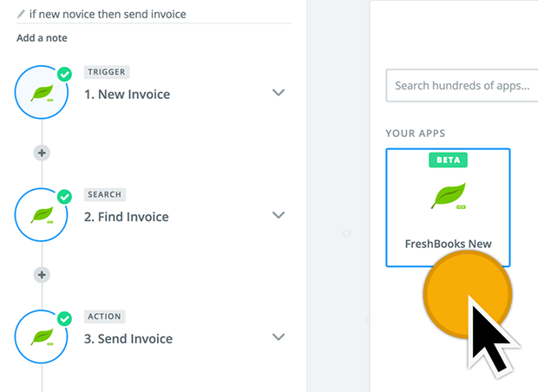Click the FreshBooks leaf icon for Send Invoice step
538x392 pixels.
(42, 336)
